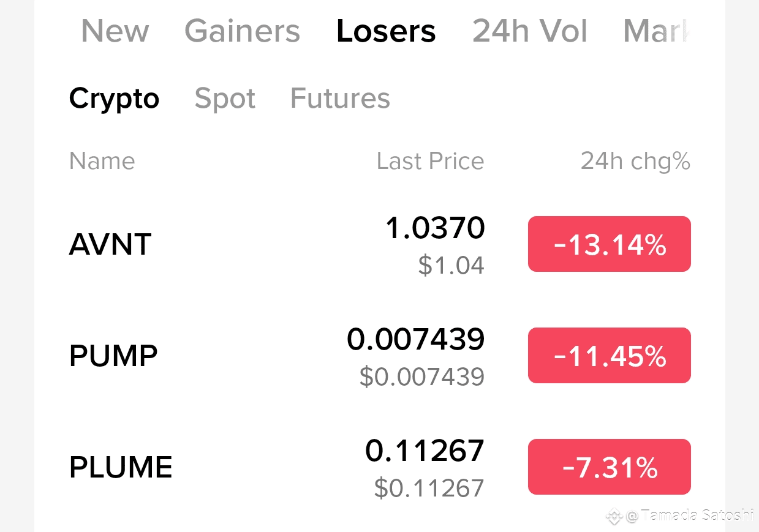Sort list by Last Price header
759x532 pixels.
pos(430,161)
